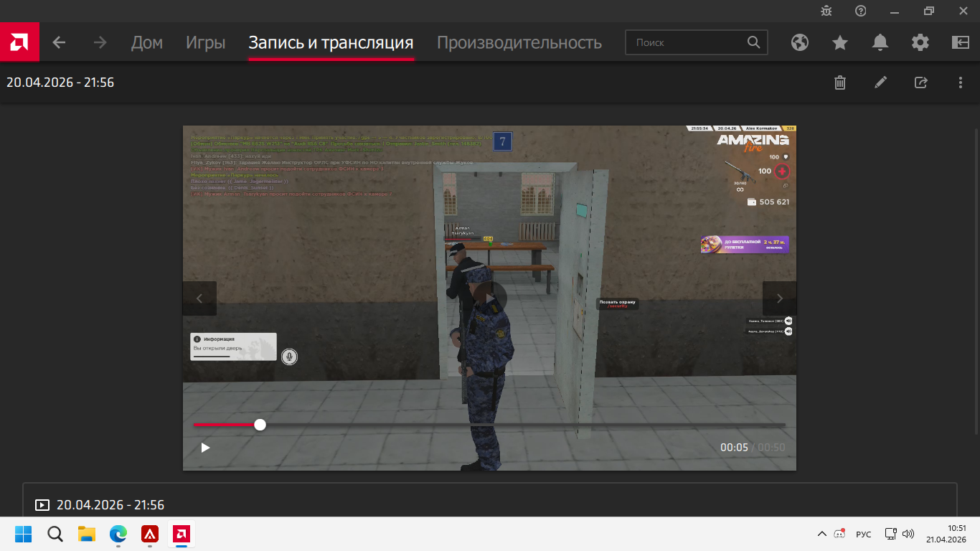Viewport: 980px width, 551px height.
Task: Switch to the Игры tab
Action: click(x=205, y=42)
